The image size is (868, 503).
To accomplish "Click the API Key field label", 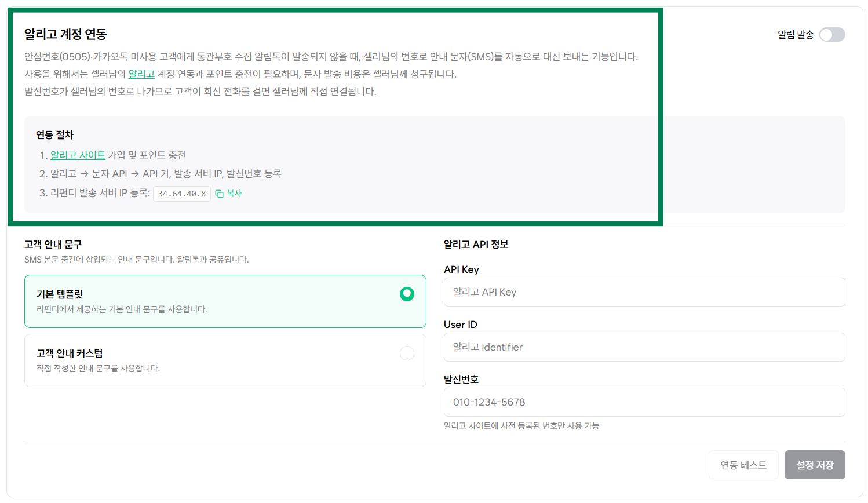I will 461,269.
